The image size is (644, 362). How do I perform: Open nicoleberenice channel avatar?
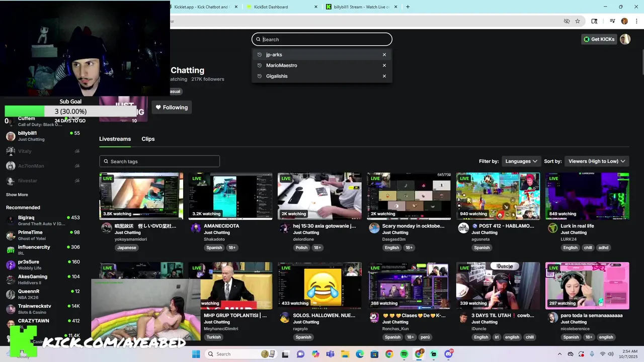[x=552, y=317]
